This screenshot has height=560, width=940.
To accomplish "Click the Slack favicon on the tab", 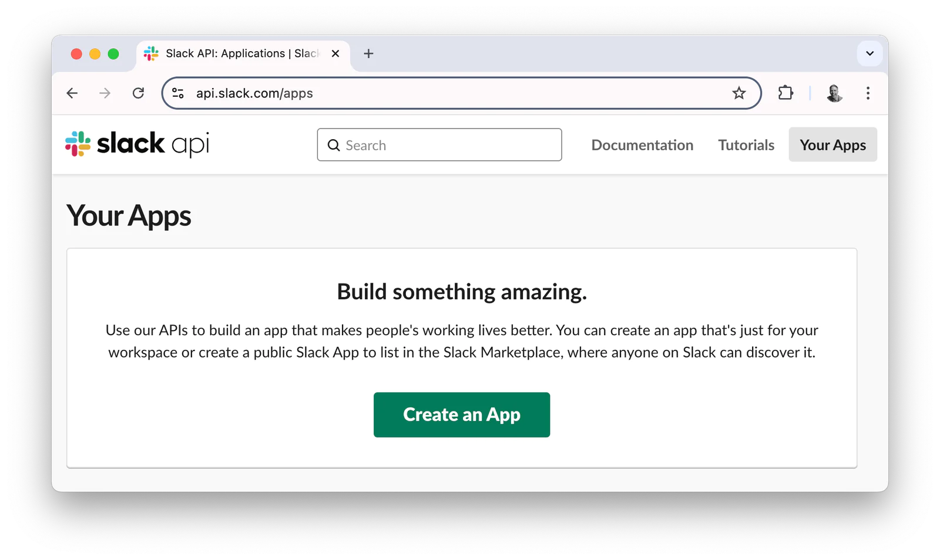I will (x=151, y=54).
